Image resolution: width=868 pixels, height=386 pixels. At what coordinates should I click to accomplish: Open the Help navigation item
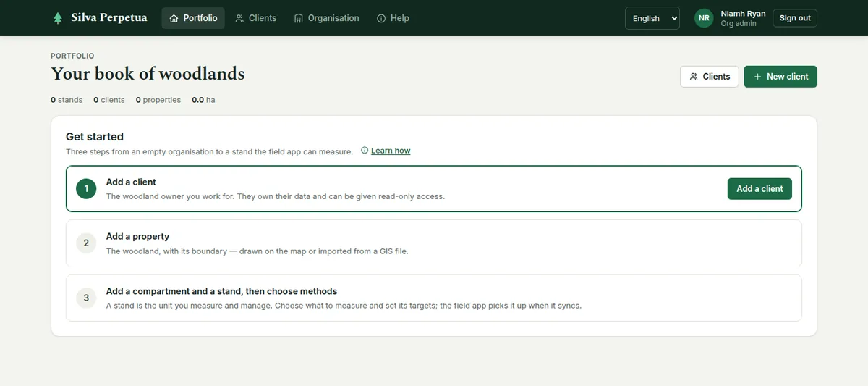pos(393,18)
